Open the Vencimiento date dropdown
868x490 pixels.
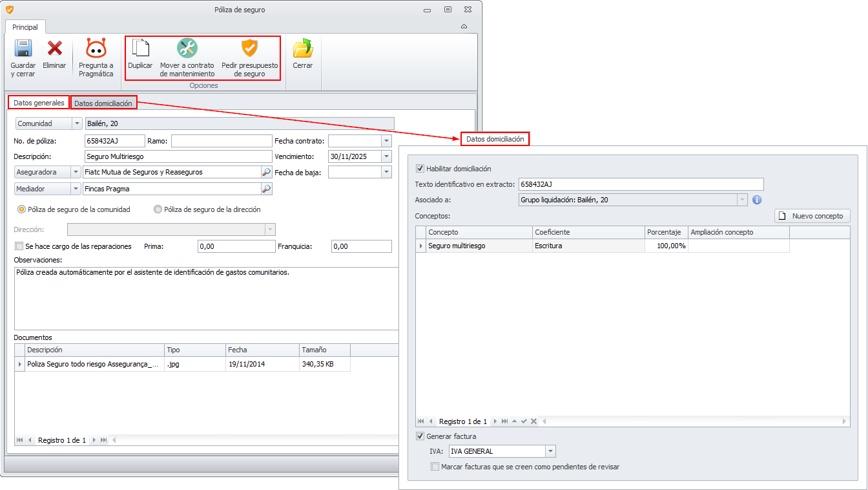[386, 156]
